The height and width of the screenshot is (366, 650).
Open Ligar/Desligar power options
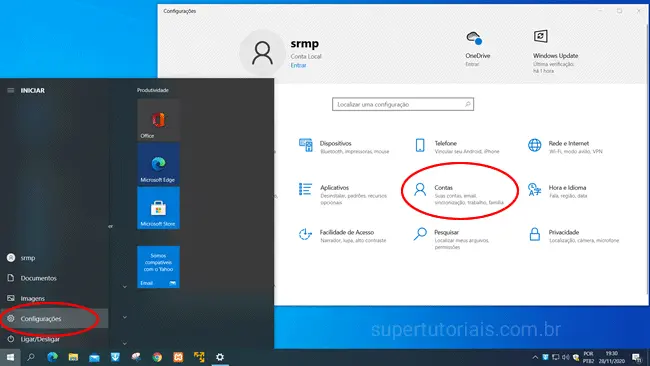[54, 339]
